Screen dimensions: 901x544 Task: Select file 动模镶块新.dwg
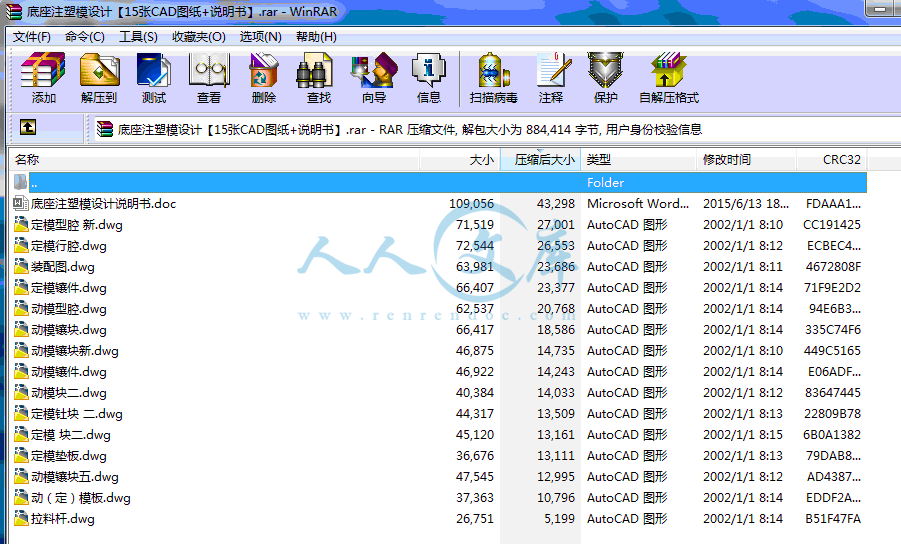click(75, 351)
